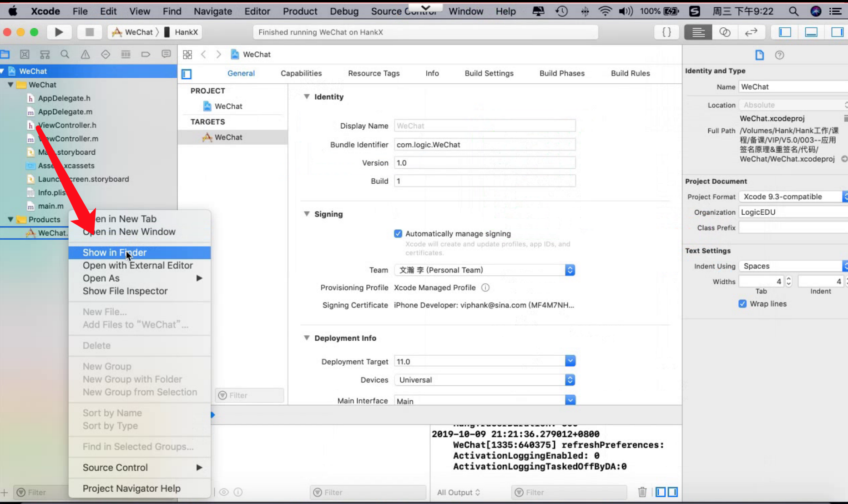The image size is (848, 504).
Task: Open the breakpoint navigator icon
Action: click(x=146, y=55)
